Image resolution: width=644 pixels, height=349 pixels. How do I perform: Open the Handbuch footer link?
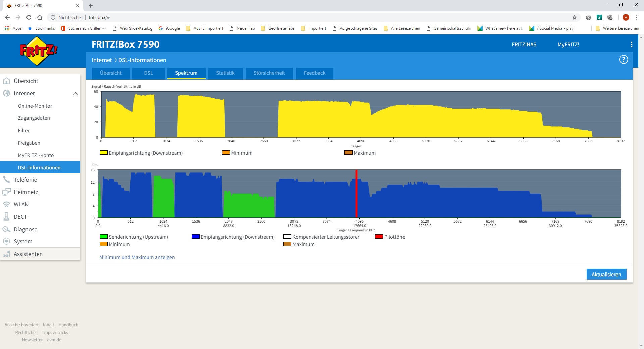coord(68,325)
